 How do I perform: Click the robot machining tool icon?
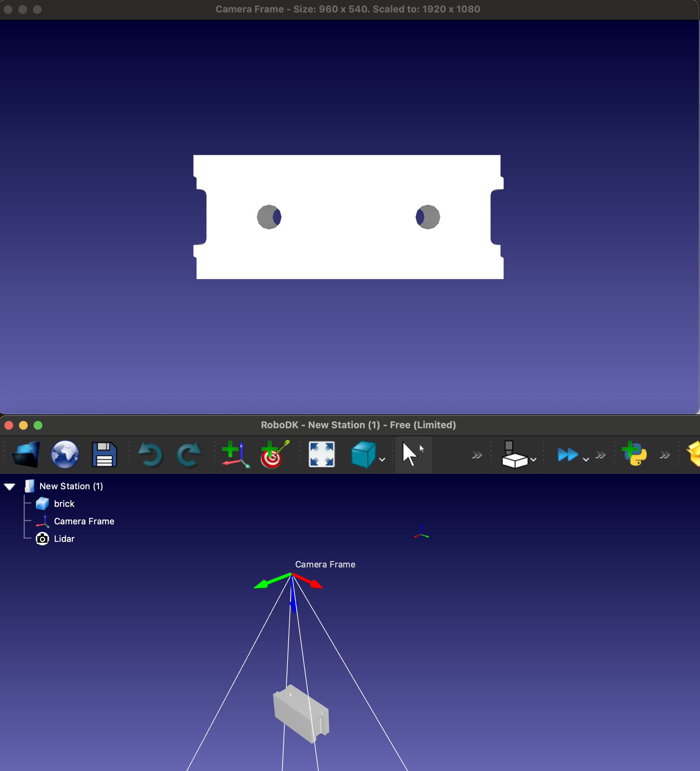coord(514,454)
